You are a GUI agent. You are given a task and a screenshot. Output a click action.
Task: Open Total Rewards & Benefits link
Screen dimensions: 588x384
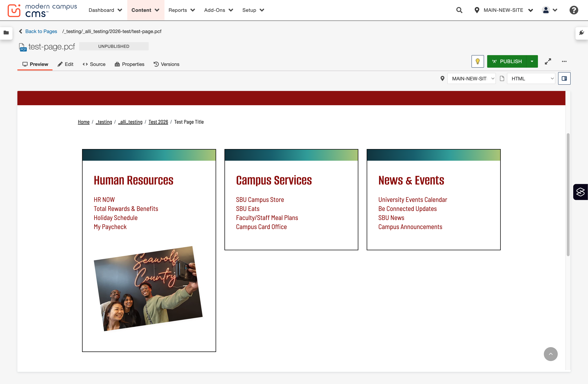tap(126, 209)
